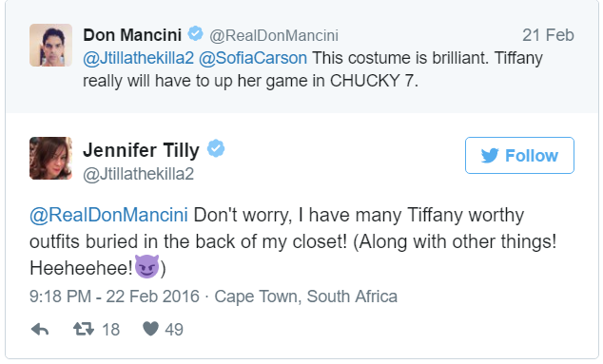The width and height of the screenshot is (603, 364).
Task: Click Don Mancini's verified badge
Action: (x=195, y=33)
